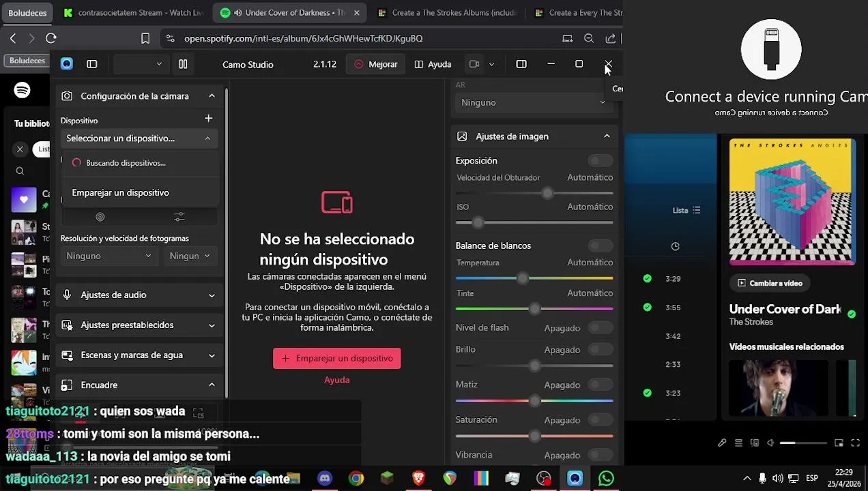Click the Spotify queue icon
Screen dimensions: 868x491
738,443
